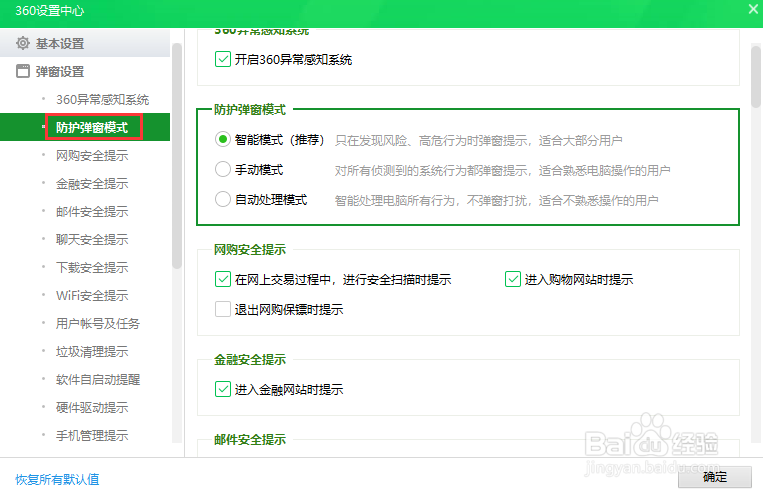
Task: Enable 退出网购保镖时提示 checkbox
Action: coord(222,309)
